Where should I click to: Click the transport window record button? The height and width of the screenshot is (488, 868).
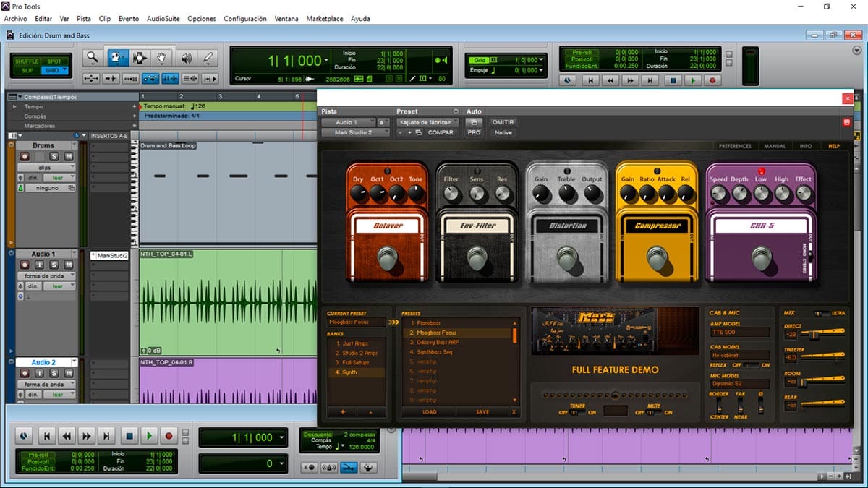pos(169,436)
